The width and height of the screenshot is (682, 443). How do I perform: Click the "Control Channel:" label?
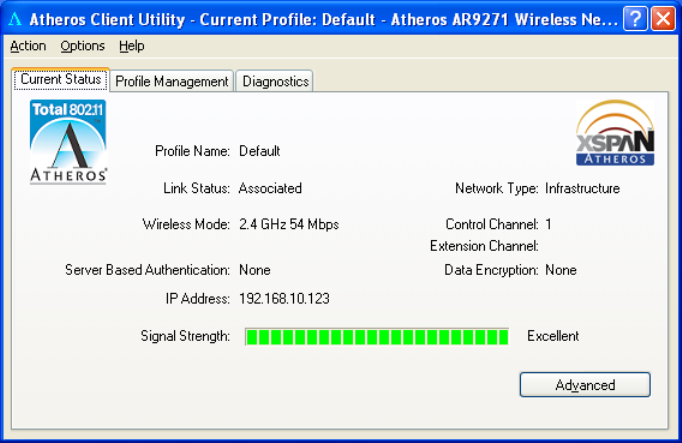(x=492, y=224)
